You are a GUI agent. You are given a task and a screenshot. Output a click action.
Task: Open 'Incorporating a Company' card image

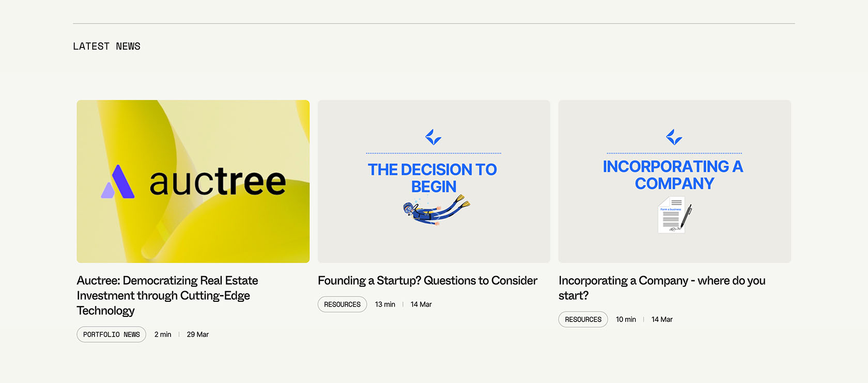coord(675,181)
